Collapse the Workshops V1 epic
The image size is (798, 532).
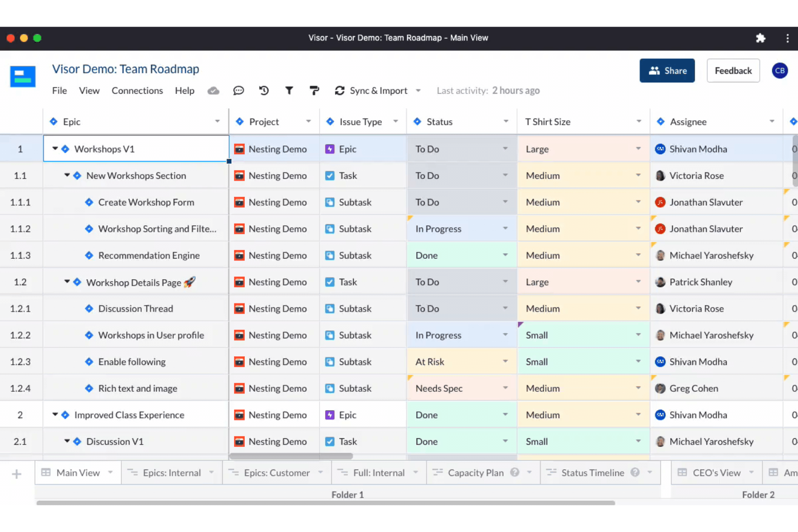(55, 148)
